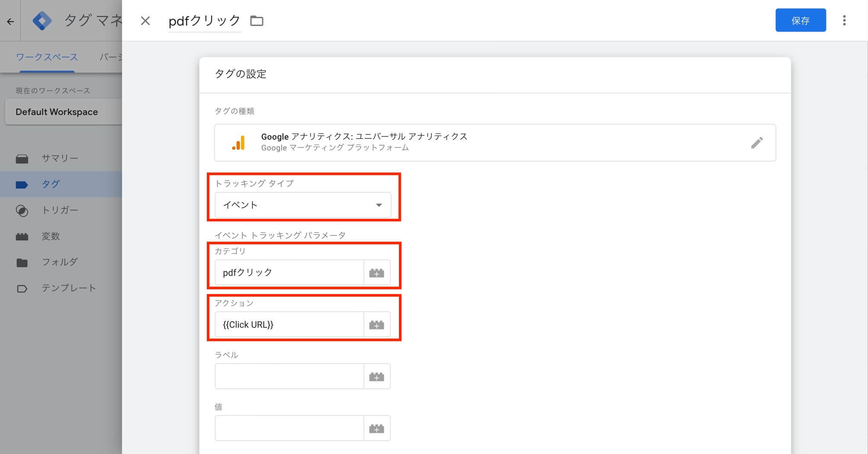Click the ラベル input field
The width and height of the screenshot is (868, 454).
[289, 376]
